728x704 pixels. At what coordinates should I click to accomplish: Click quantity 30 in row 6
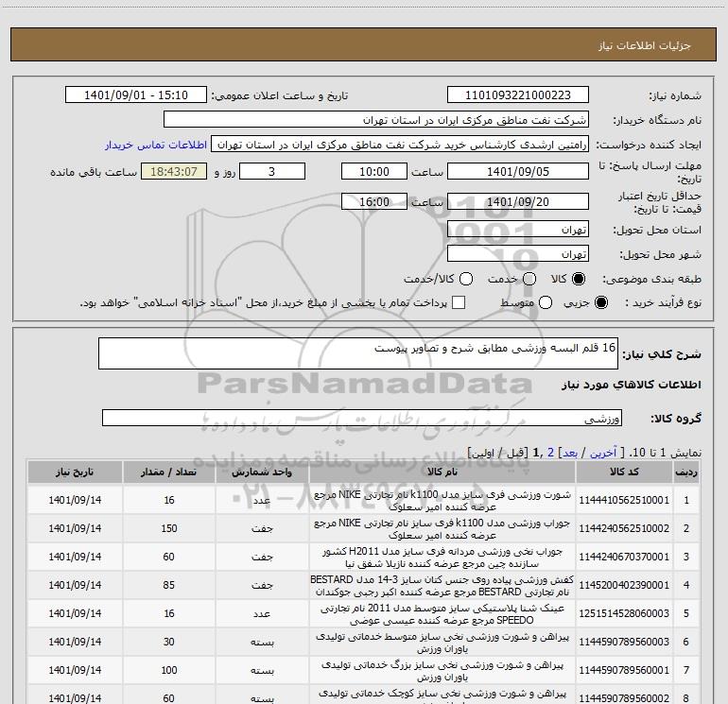coord(169,642)
